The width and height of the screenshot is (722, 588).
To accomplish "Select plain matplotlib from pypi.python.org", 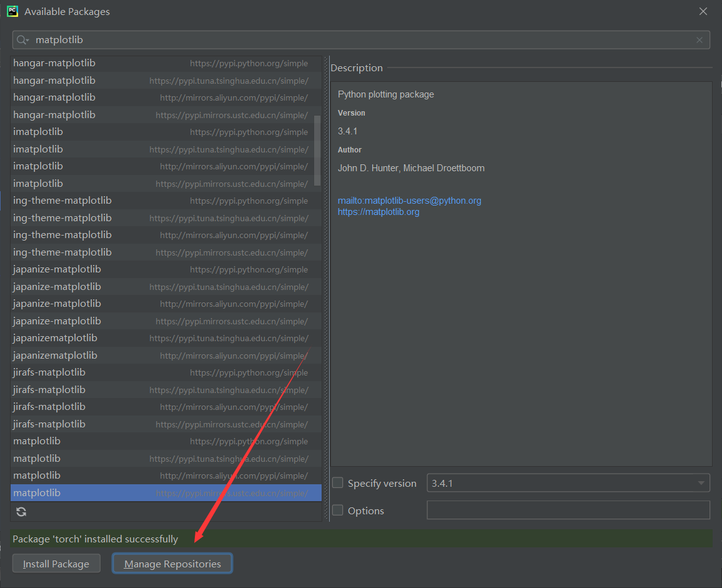I will (x=166, y=441).
